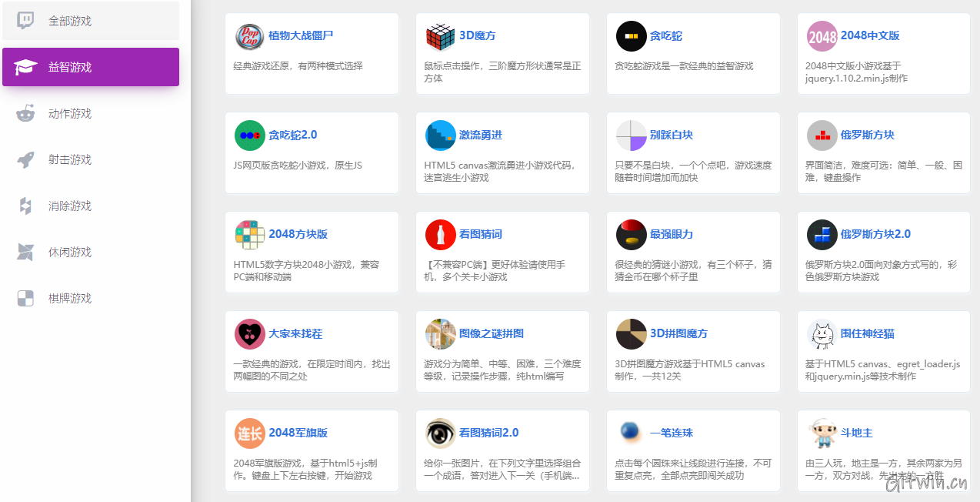980x502 pixels.
Task: Open the 围住神经猫 cat icon
Action: pyautogui.click(x=822, y=334)
